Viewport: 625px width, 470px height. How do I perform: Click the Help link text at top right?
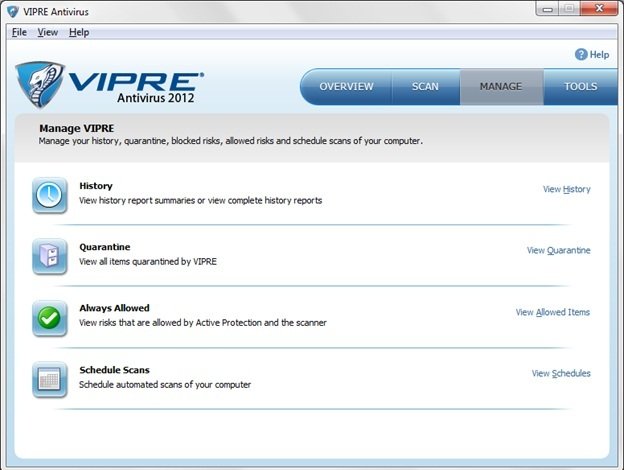click(599, 55)
